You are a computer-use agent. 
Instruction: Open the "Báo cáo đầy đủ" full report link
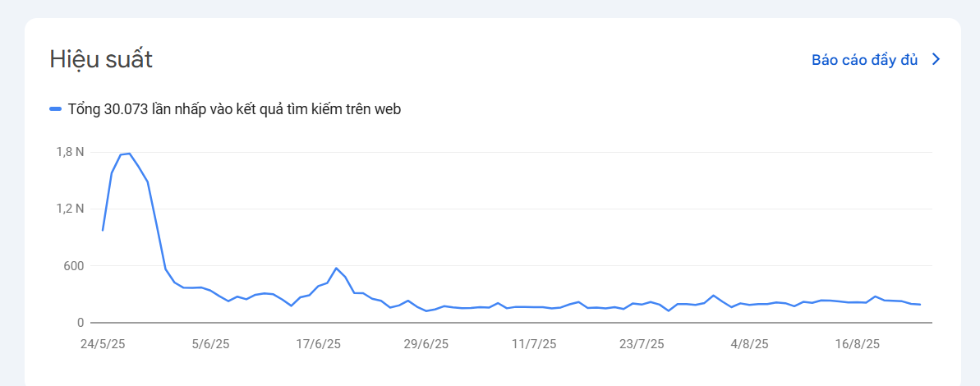click(864, 60)
